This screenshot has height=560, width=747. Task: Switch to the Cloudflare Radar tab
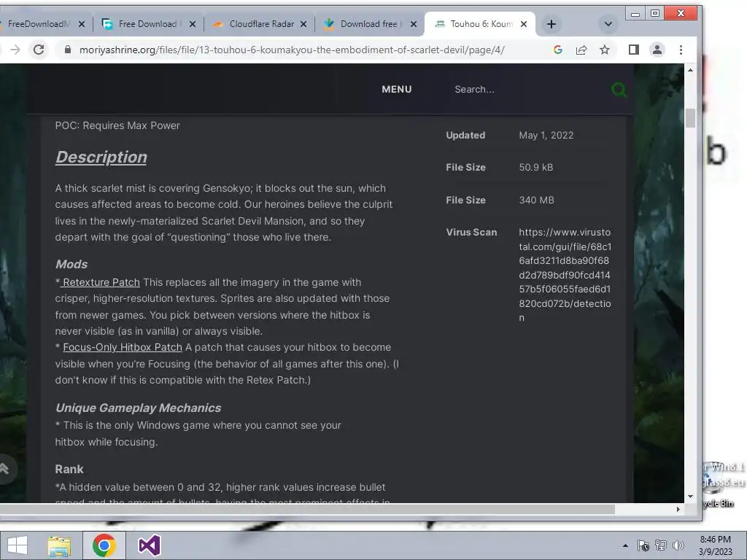click(x=260, y=24)
